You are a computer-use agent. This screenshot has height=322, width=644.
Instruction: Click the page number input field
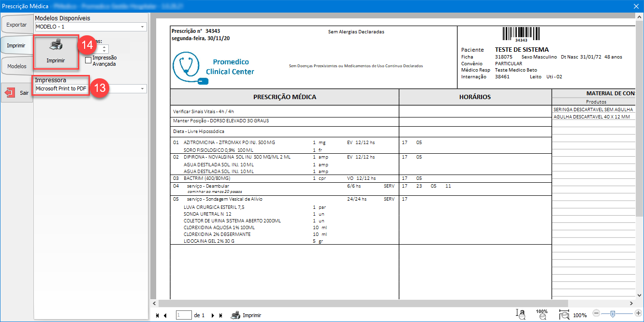pos(184,315)
